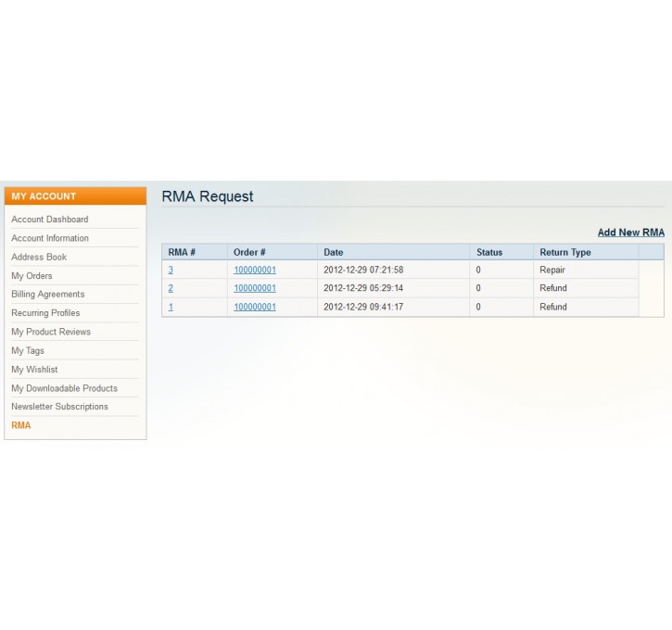View My Downloadable Products
This screenshot has height=630, width=672.
pos(64,388)
